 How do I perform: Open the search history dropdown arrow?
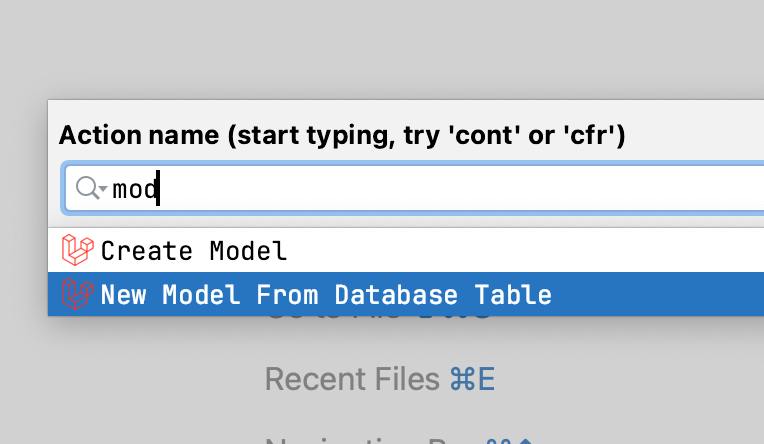coord(103,188)
